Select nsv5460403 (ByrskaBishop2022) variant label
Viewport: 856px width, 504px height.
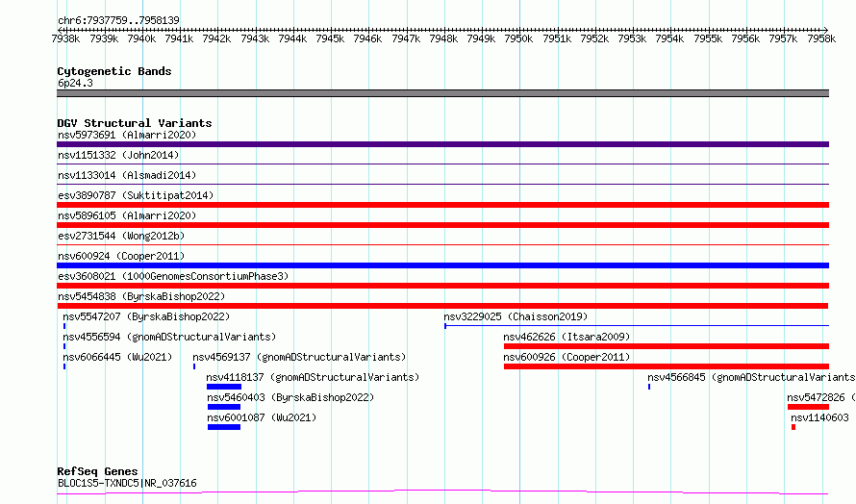[290, 397]
